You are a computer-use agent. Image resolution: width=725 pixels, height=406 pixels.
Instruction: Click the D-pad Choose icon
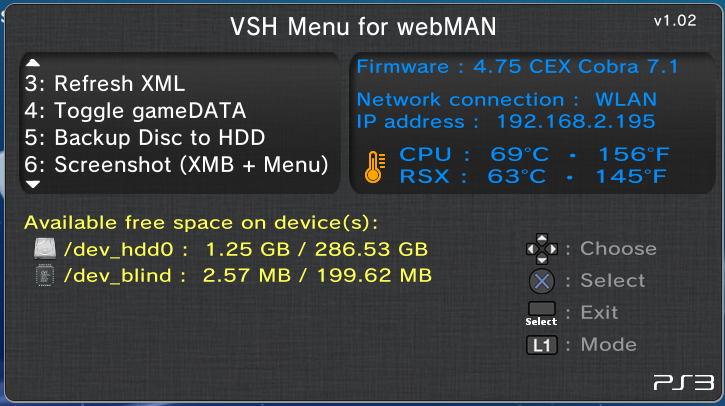click(x=541, y=249)
